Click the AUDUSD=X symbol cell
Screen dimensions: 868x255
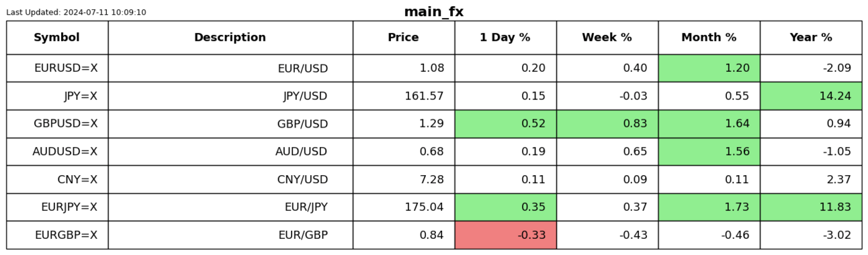pos(57,152)
